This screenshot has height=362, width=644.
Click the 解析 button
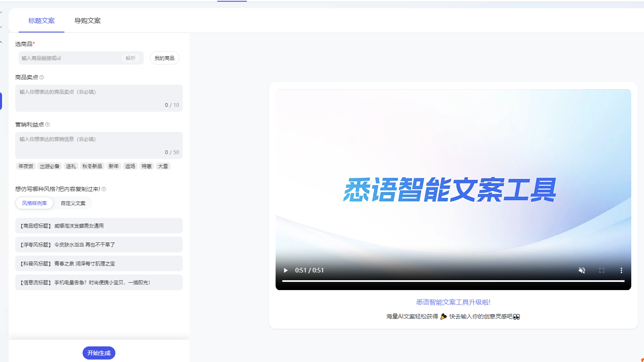[131, 58]
